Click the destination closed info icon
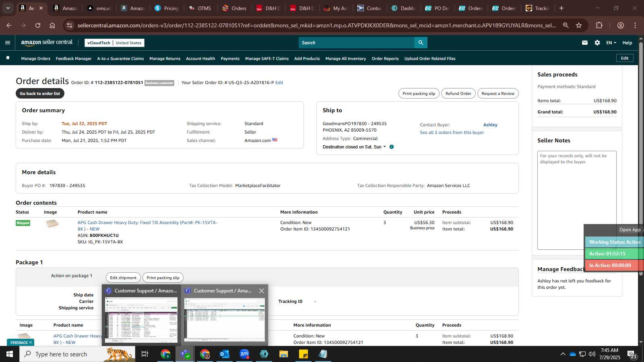This screenshot has height=362, width=644. [392, 147]
